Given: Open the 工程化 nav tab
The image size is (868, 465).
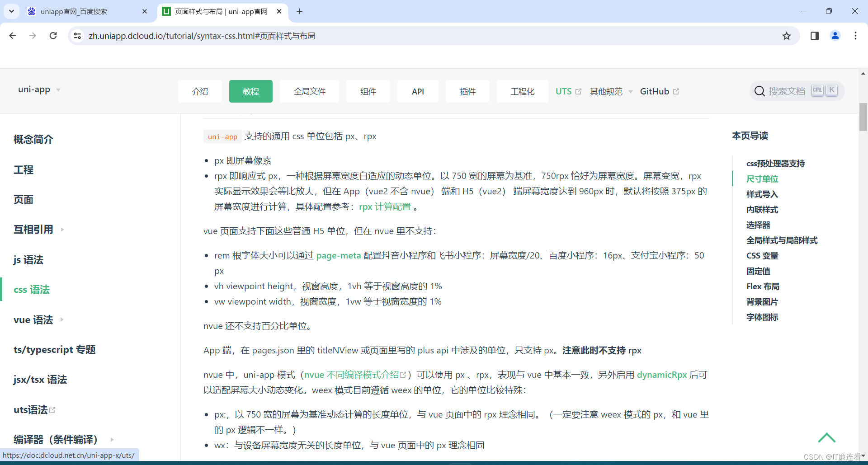Looking at the screenshot, I should coord(523,91).
